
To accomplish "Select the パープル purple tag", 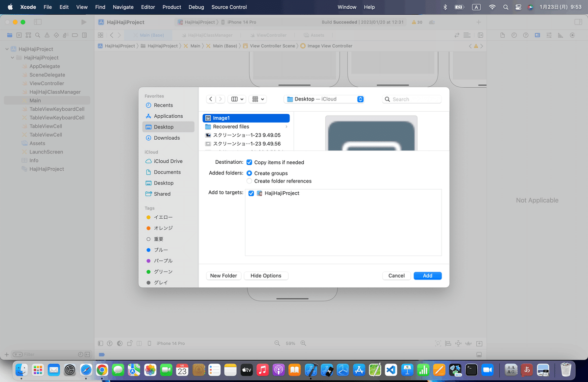I will 168,261.
